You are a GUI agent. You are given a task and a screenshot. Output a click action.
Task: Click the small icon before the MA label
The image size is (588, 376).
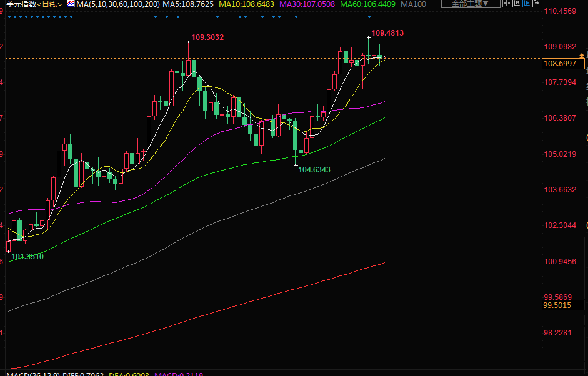pyautogui.click(x=70, y=4)
